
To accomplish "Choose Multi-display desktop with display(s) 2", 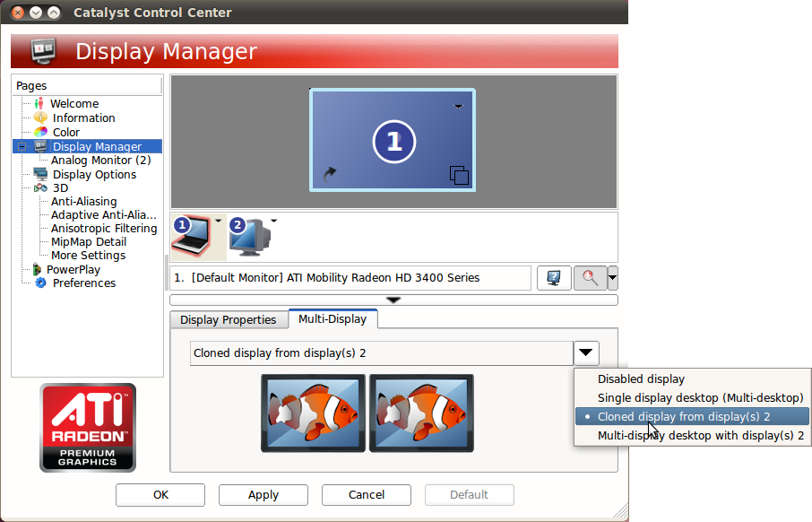I will click(693, 435).
